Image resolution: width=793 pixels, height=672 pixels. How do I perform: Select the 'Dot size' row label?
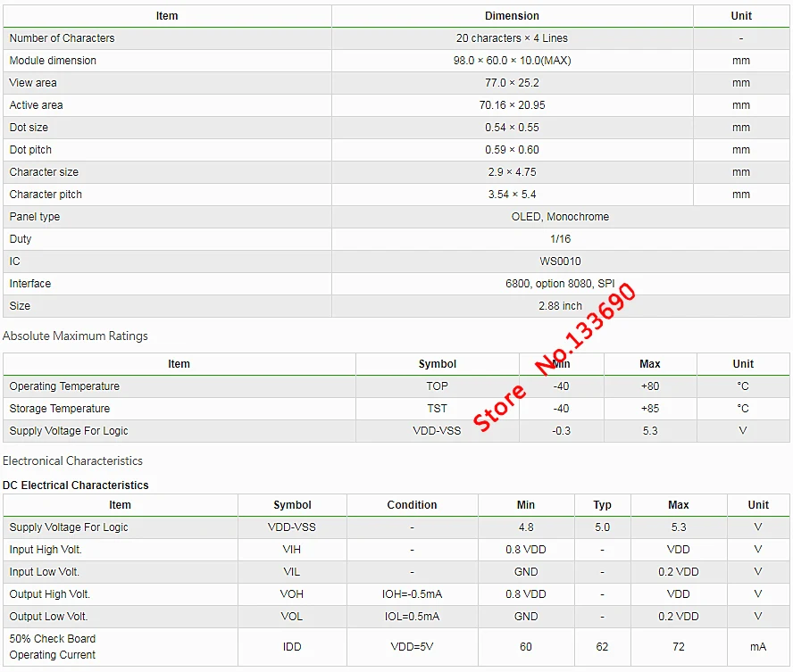pos(29,128)
